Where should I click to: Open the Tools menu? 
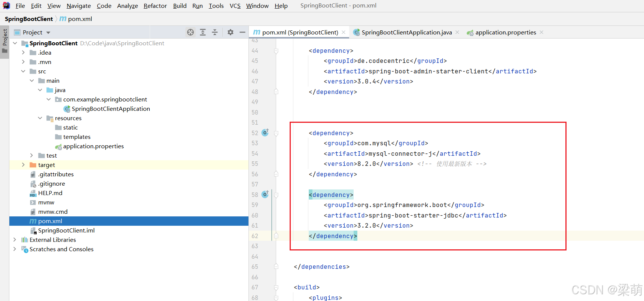click(x=216, y=6)
